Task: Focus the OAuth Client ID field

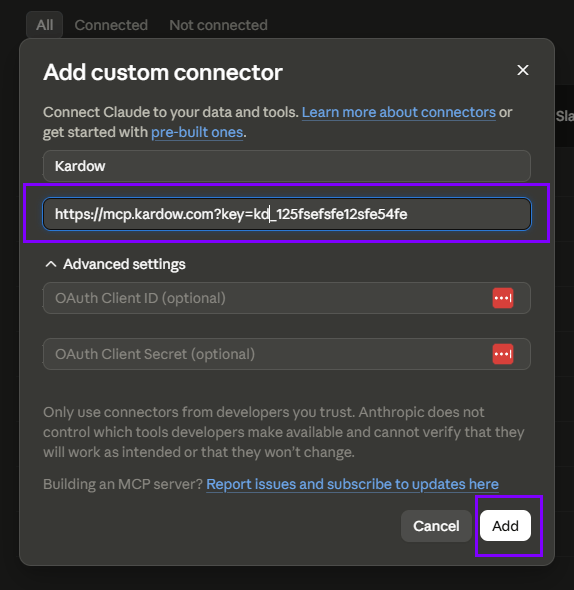Action: 287,298
